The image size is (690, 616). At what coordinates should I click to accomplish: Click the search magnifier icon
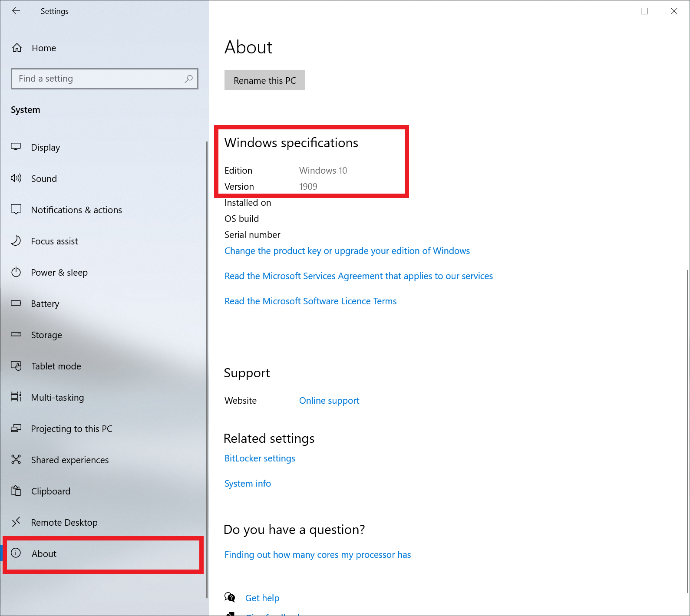(x=188, y=79)
